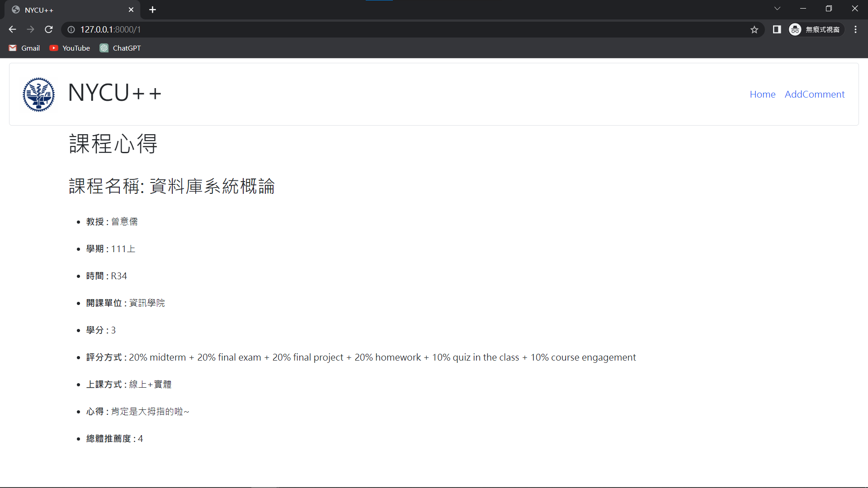Reload the current page
This screenshot has height=488, width=868.
click(x=48, y=29)
